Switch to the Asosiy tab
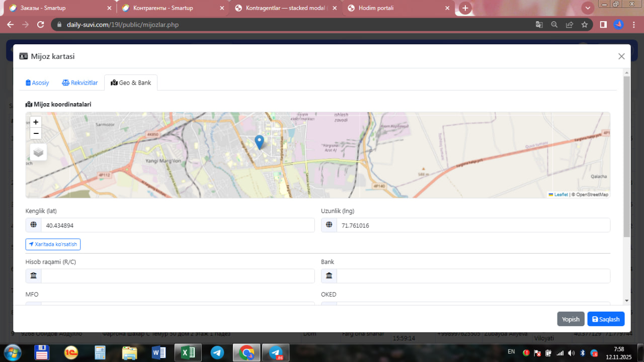The height and width of the screenshot is (362, 644). click(x=37, y=83)
